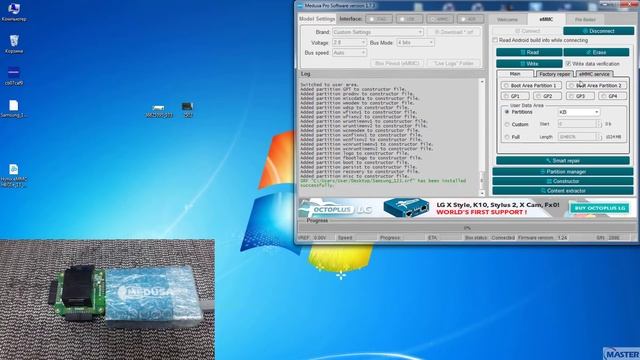Click the Erase button
The image size is (640, 360).
click(x=596, y=52)
